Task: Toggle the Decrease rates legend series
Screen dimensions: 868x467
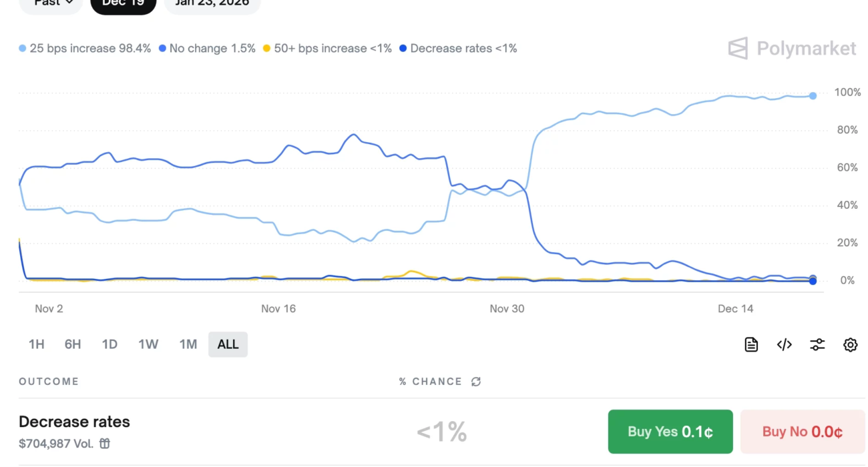Action: [x=458, y=49]
